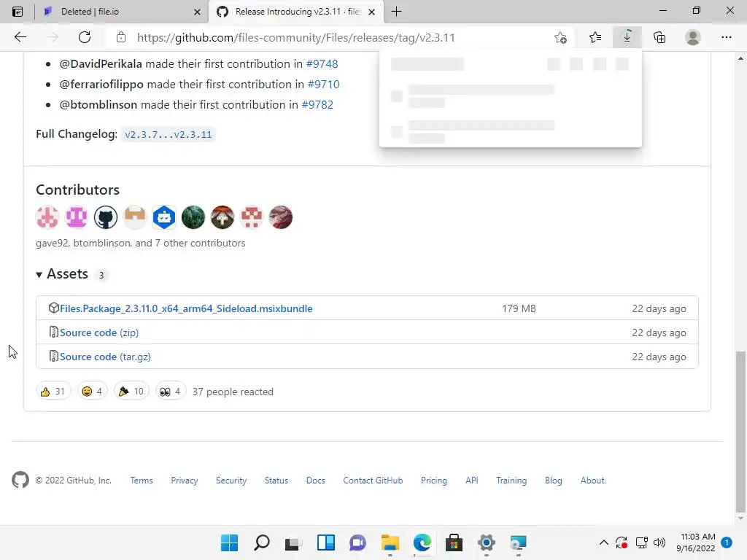Toggle the hooray reaction with 10
Screen dimensions: 747x560
[x=131, y=392]
